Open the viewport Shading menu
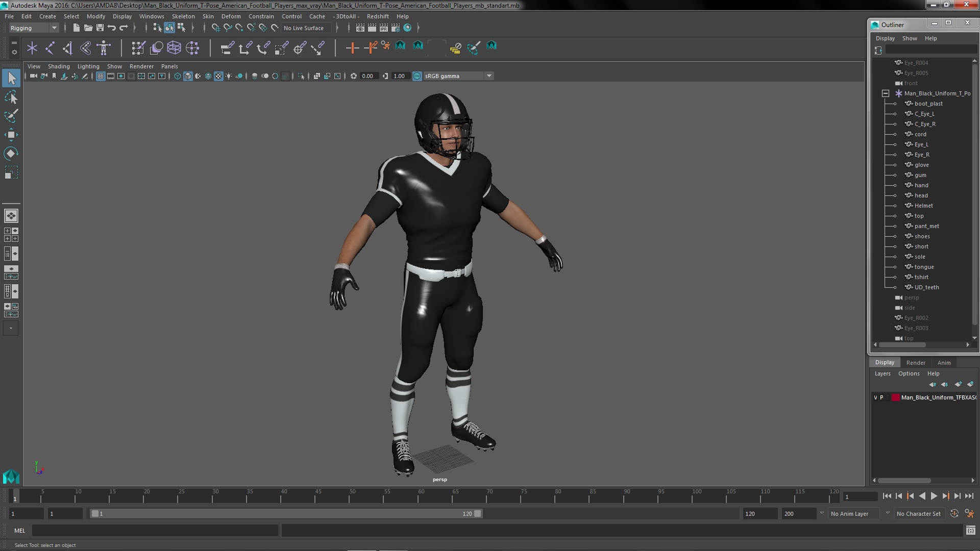This screenshot has height=551, width=980. tap(59, 66)
